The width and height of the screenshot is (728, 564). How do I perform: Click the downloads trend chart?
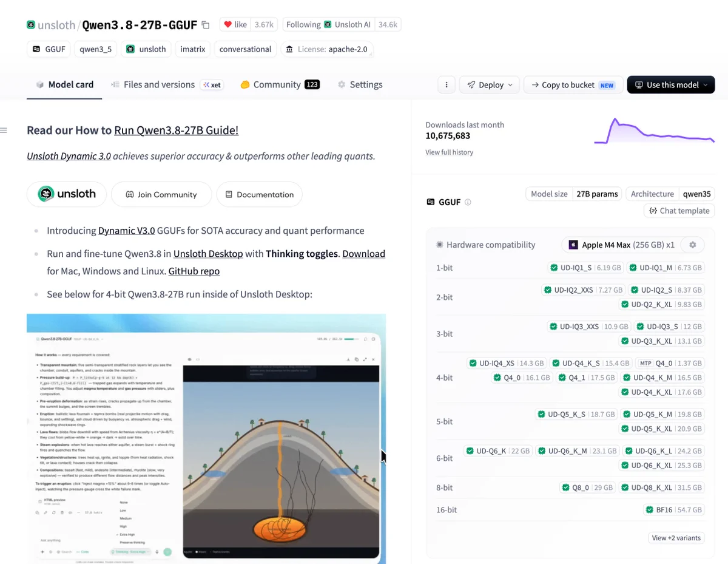655,131
